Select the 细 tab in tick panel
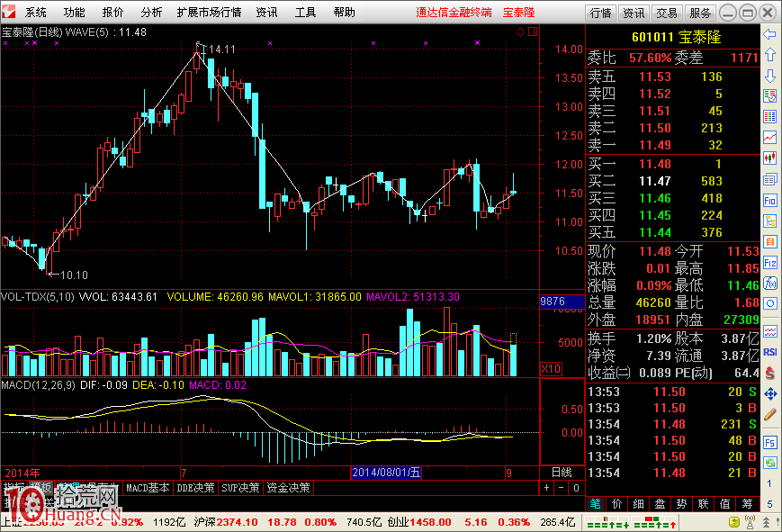782x532 pixels. pos(638,503)
